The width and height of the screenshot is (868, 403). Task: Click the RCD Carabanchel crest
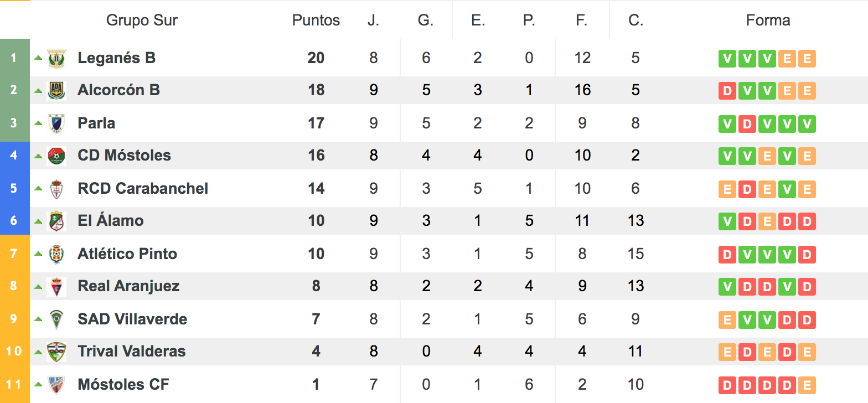[56, 189]
